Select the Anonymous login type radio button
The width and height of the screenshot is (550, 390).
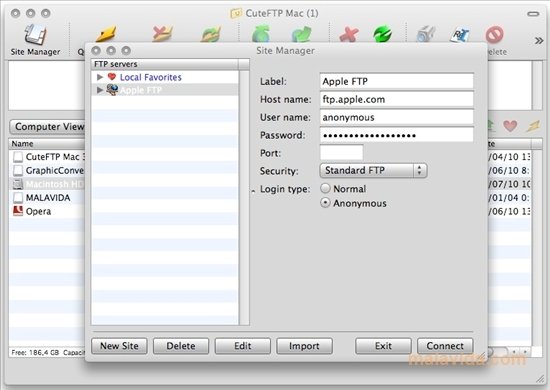[326, 203]
